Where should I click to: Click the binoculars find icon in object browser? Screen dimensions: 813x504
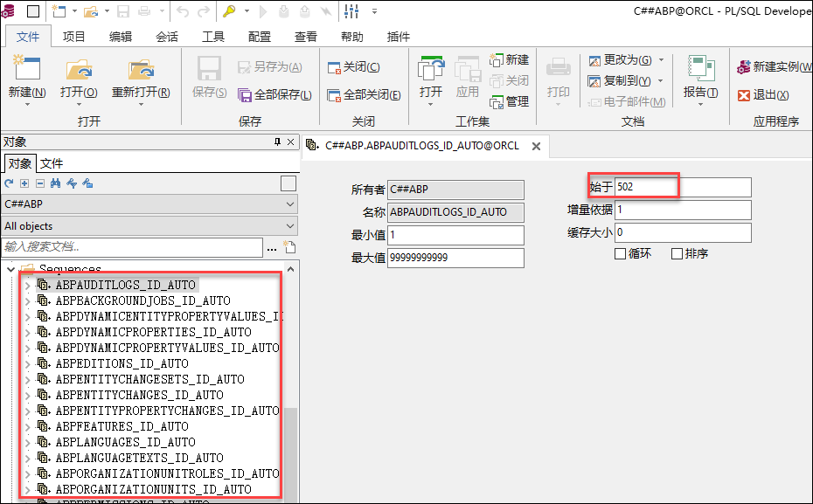(55, 183)
